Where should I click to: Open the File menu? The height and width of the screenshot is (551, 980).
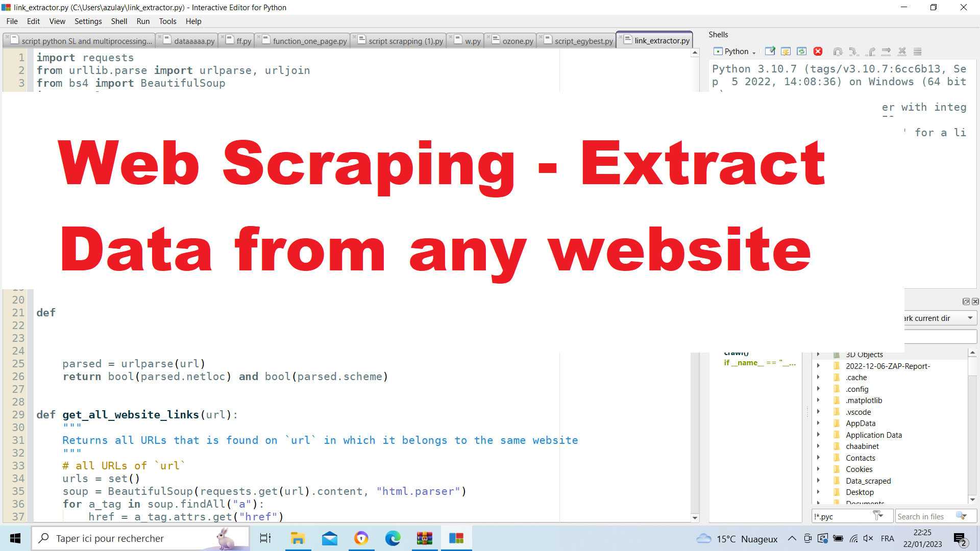click(12, 21)
